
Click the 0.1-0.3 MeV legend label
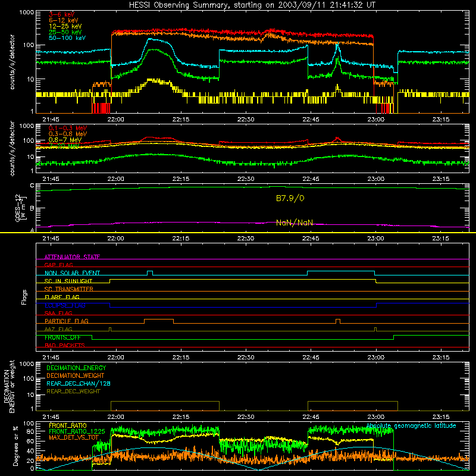click(68, 128)
